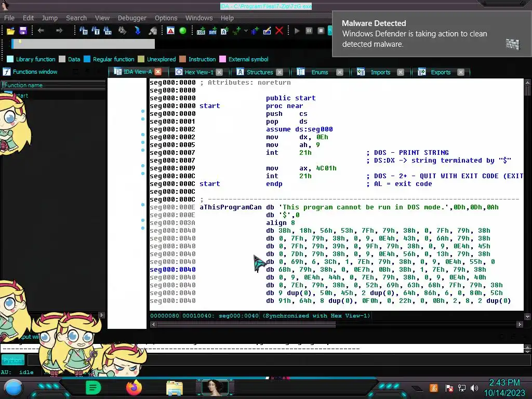Click the Regular function legend color swatch
This screenshot has width=532, height=399.
point(87,59)
